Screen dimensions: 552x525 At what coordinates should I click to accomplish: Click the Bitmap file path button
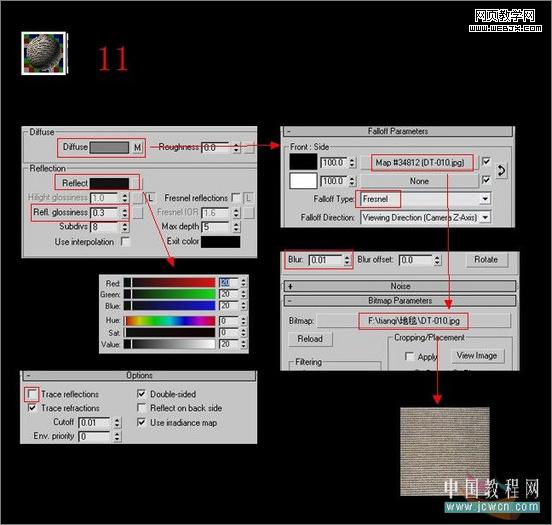(414, 321)
